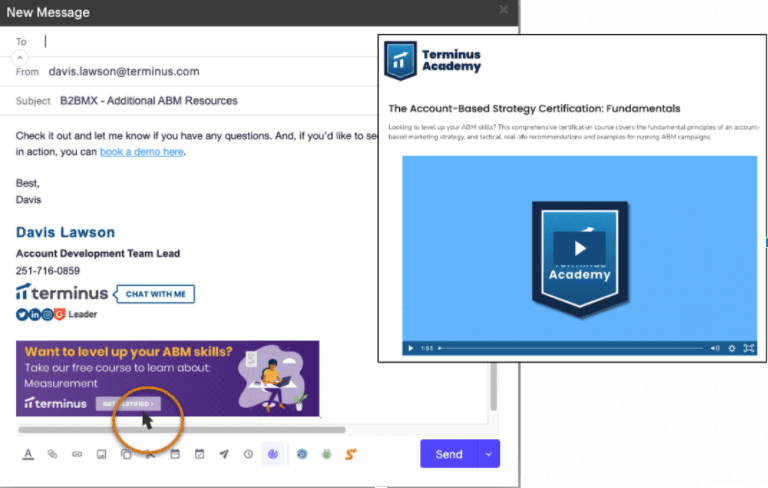768x488 pixels.
Task: Open the video settings gear menu
Action: coord(731,348)
